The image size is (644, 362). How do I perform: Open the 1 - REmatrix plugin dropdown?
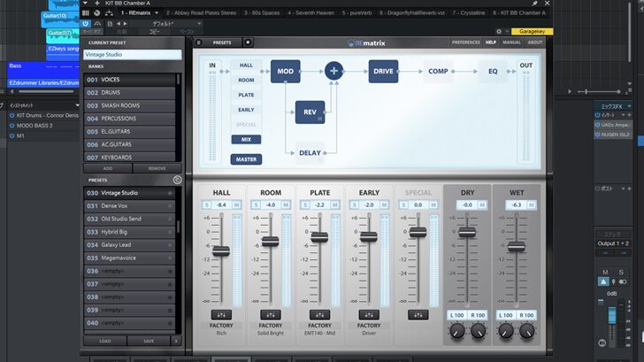point(157,12)
